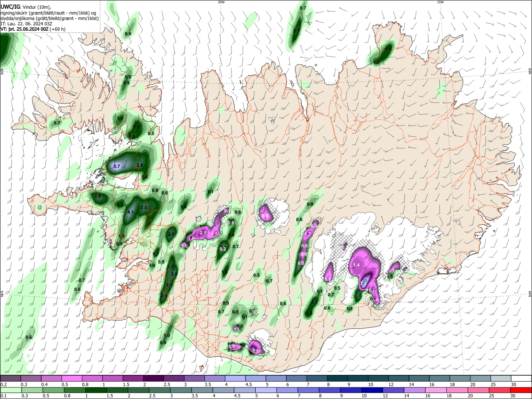The width and height of the screenshot is (532, 399).
Task: Click the 15W longitude label at the top
Action: point(440,2)
